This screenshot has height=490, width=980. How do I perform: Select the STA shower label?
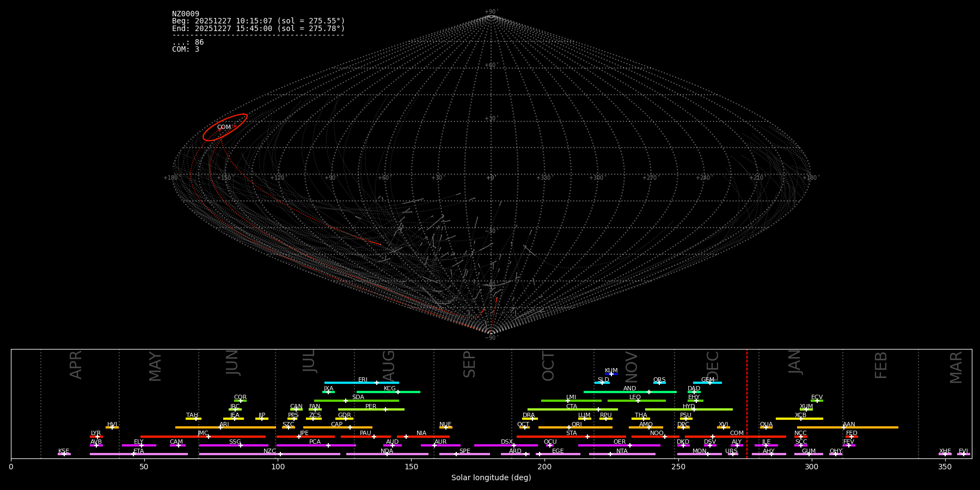(x=571, y=433)
